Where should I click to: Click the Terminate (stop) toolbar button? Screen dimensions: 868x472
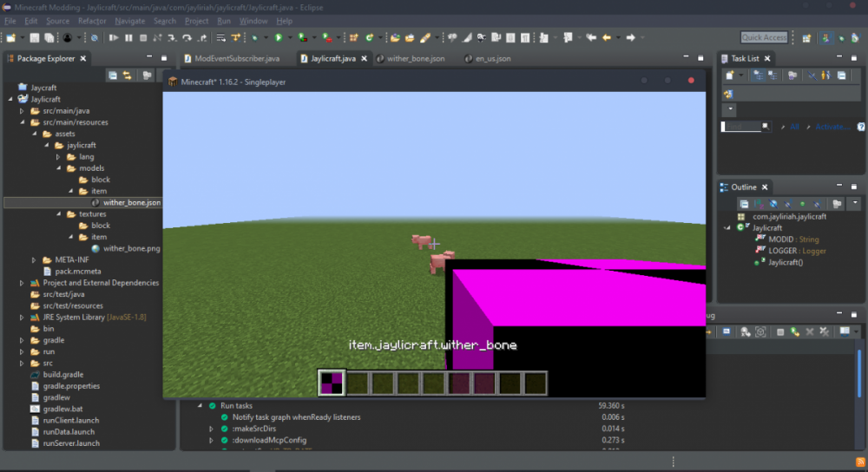[x=143, y=37]
